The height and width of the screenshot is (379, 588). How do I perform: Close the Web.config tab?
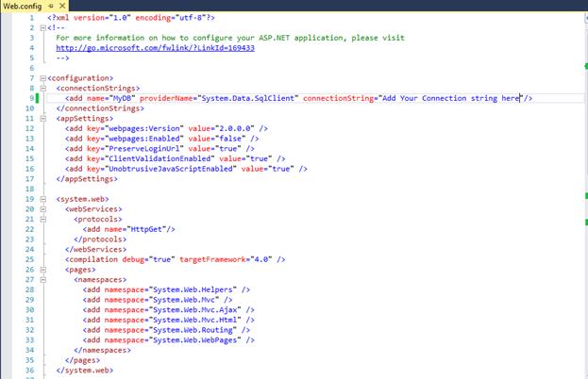tap(62, 6)
